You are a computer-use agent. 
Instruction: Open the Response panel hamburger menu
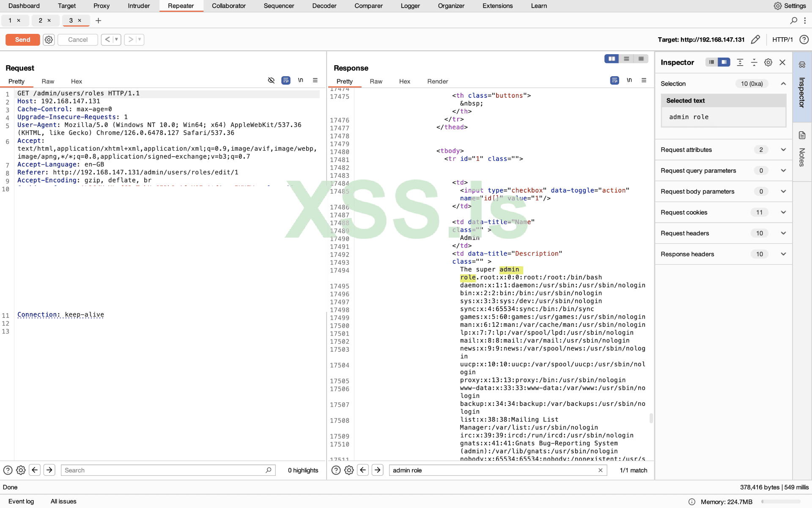pos(644,80)
